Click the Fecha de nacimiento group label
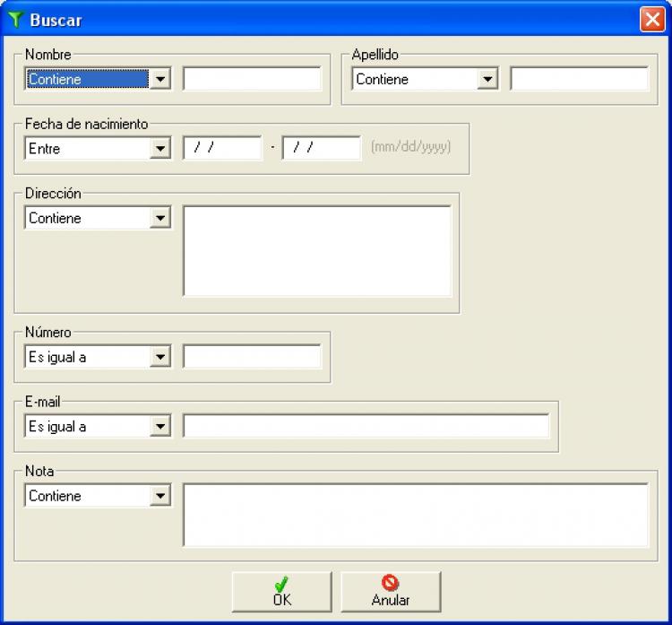 [87, 124]
